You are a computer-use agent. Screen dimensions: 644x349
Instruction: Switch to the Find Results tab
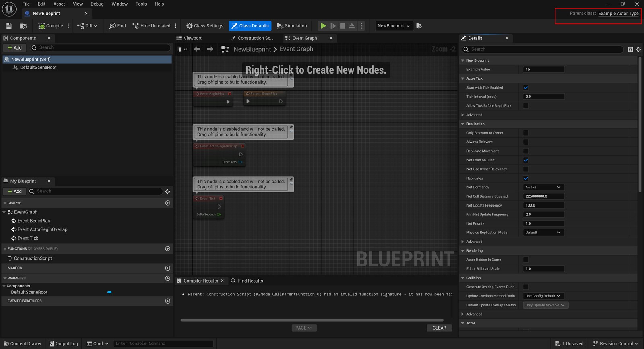coord(247,281)
